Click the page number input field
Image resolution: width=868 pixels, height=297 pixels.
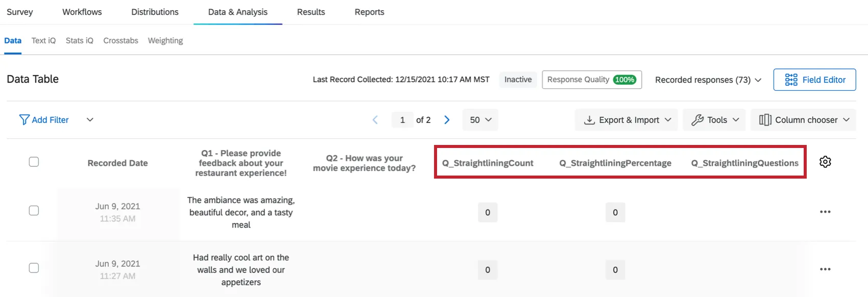coord(402,120)
